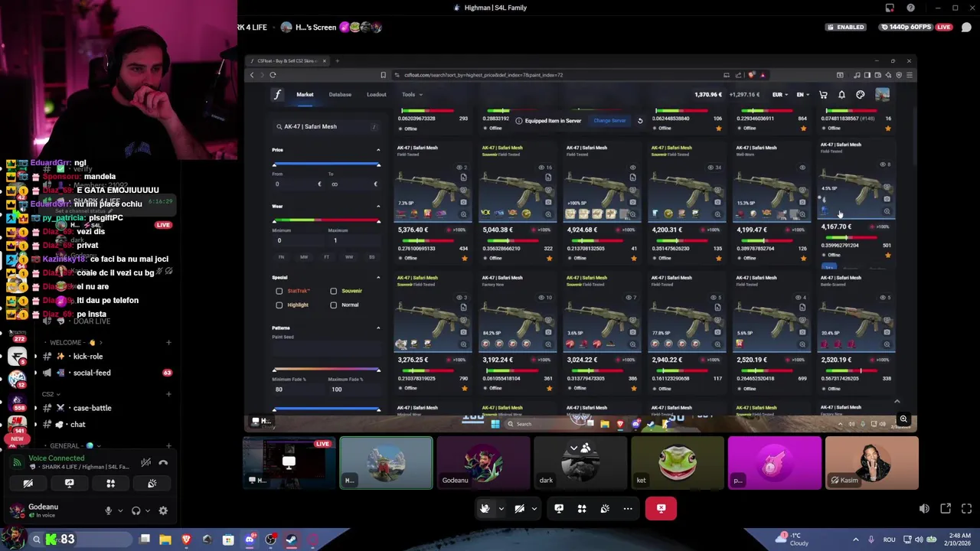Select the Loadout tab

(x=377, y=95)
